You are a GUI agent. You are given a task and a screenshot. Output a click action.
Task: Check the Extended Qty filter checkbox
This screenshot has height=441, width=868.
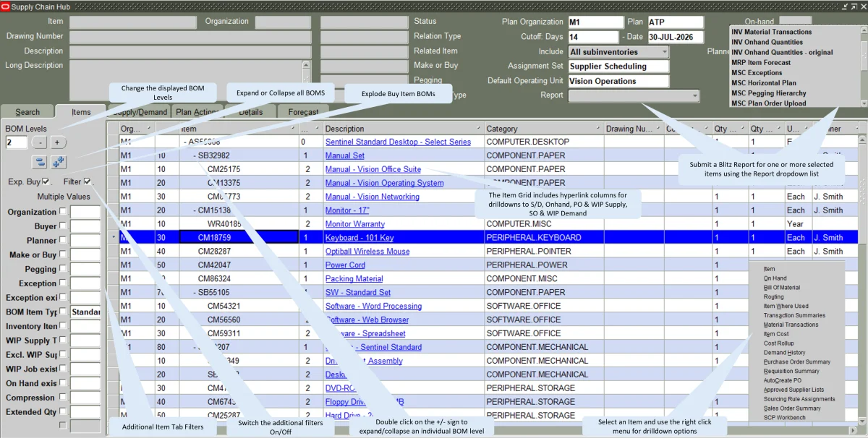64,411
